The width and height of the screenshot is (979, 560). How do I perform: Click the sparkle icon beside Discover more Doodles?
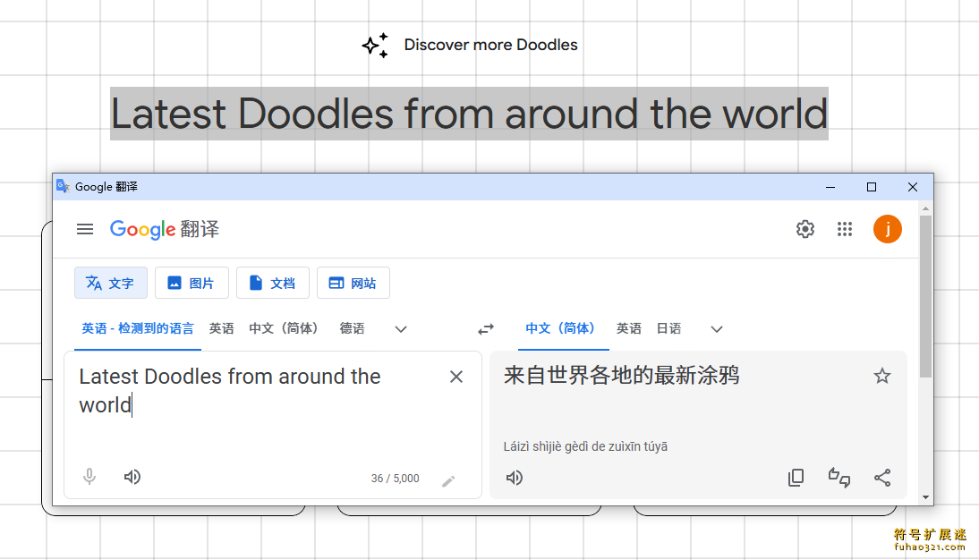(375, 45)
